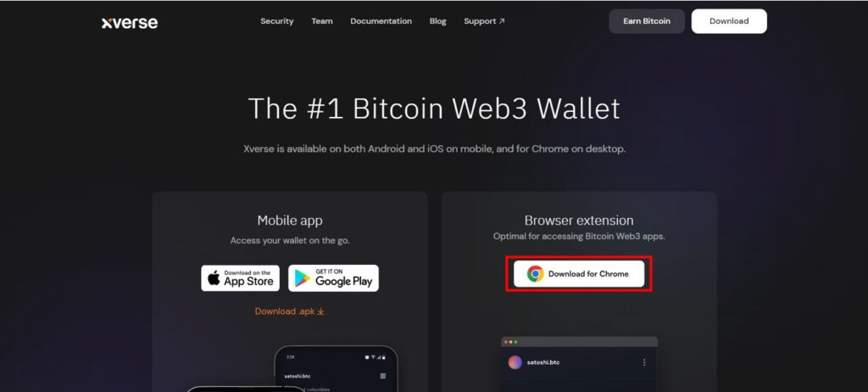Click the satoshi.btc gradient avatar
The image size is (868, 392).
pyautogui.click(x=515, y=362)
